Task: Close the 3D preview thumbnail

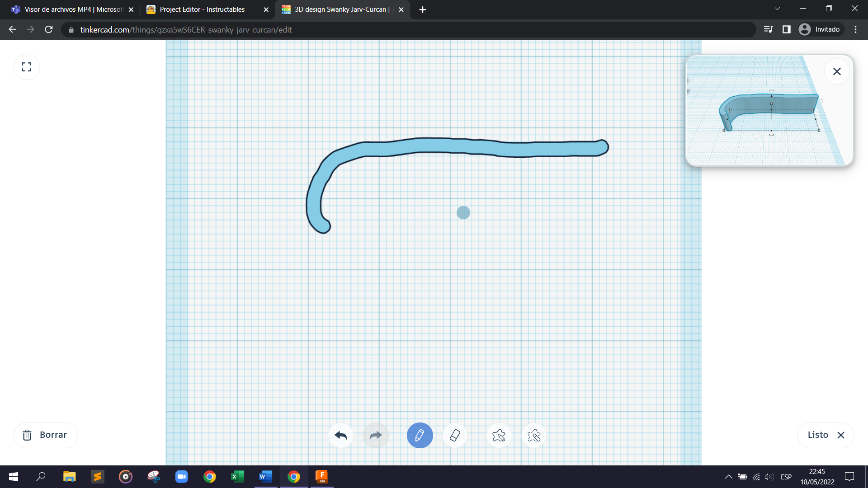Action: tap(836, 71)
